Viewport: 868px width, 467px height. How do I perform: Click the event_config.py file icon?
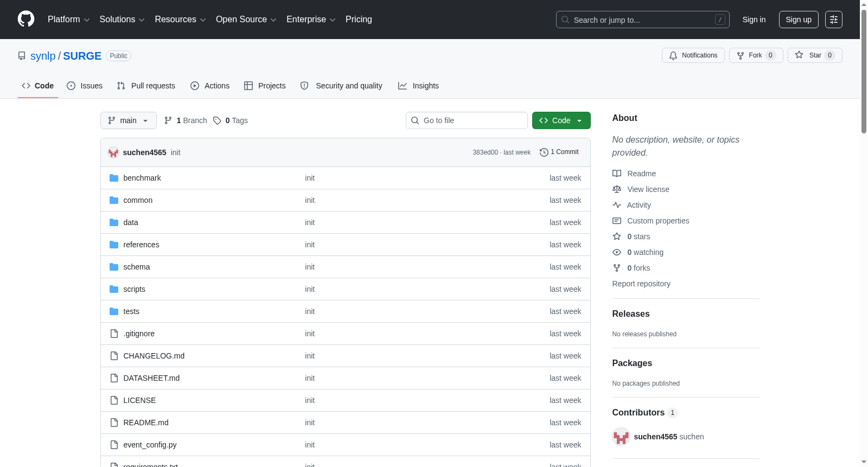click(114, 445)
